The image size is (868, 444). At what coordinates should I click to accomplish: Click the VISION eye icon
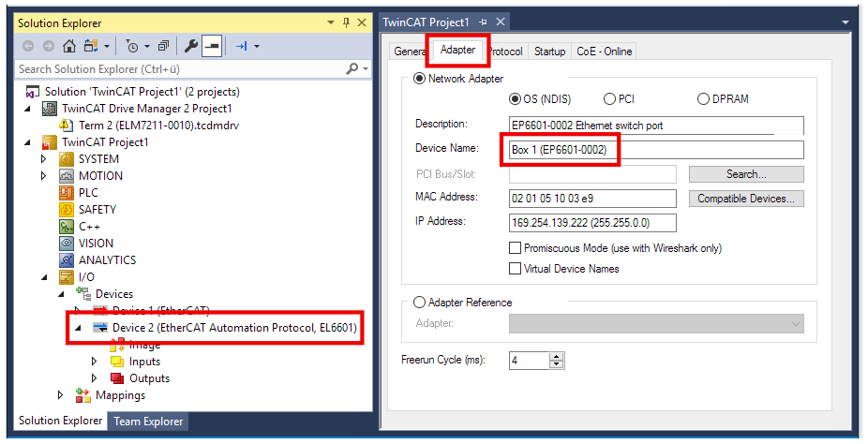pyautogui.click(x=67, y=244)
